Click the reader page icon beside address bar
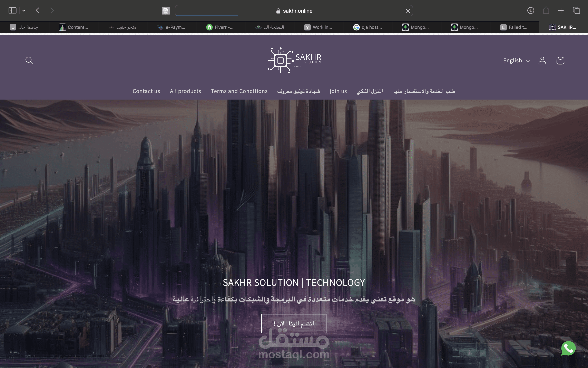Image resolution: width=588 pixels, height=368 pixels. pos(166,10)
